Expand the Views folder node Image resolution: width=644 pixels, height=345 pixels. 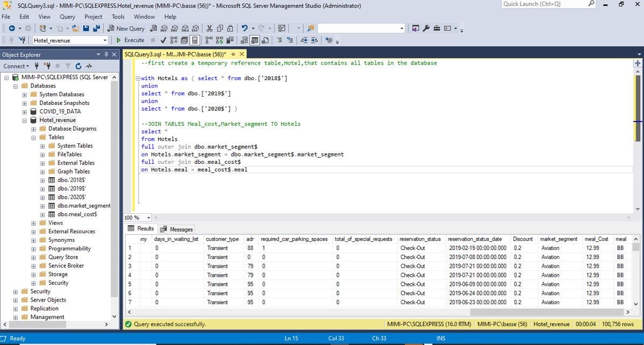(x=34, y=223)
